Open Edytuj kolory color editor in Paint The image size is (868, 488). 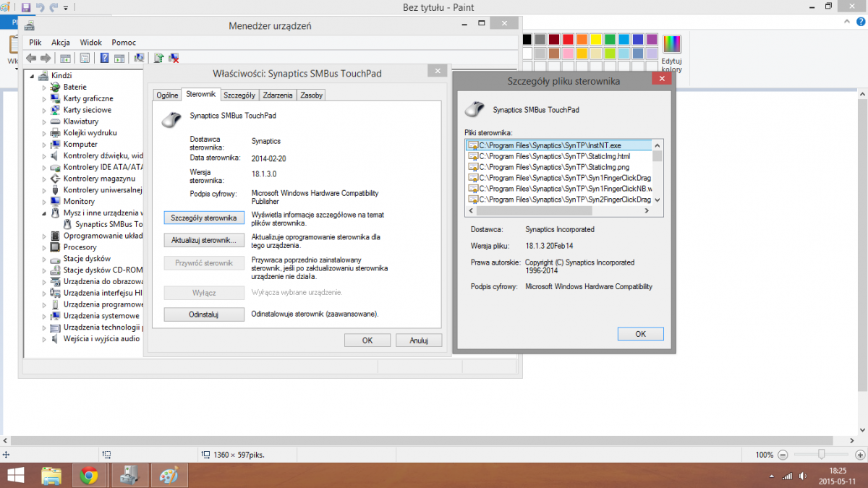tap(672, 53)
